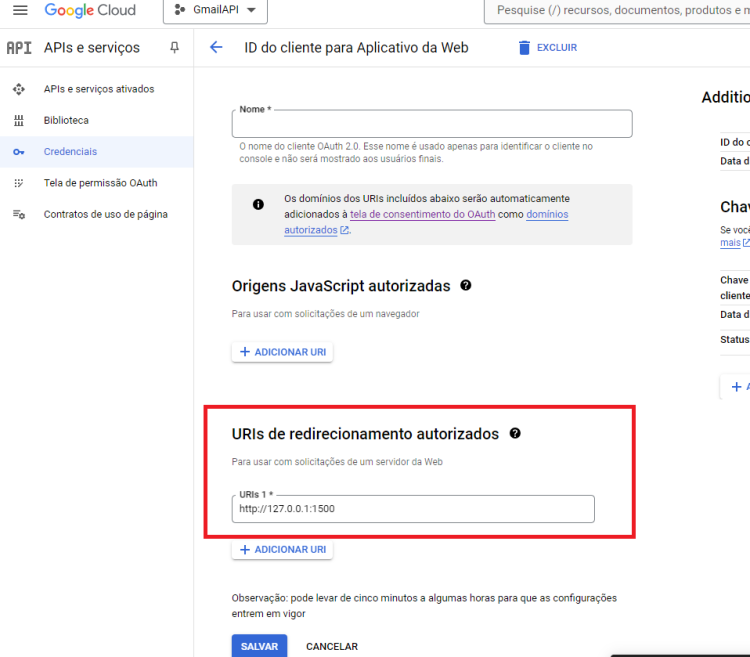Viewport: 750px width, 657px height.
Task: Click the plus button in right panel
Action: [x=737, y=387]
